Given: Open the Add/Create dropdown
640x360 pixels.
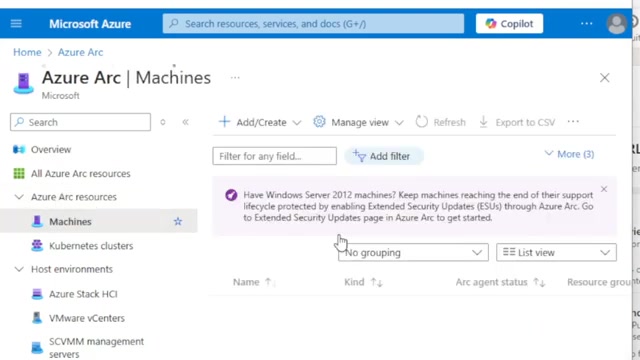Looking at the screenshot, I should [x=260, y=122].
